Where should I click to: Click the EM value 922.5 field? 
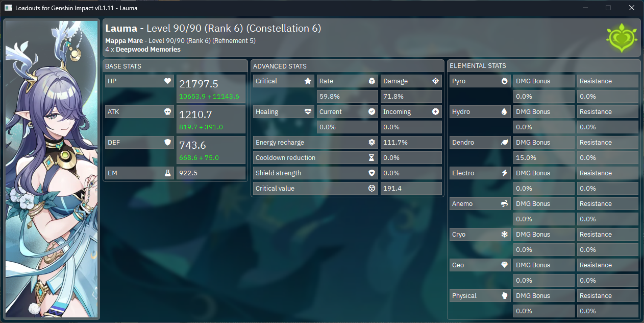tap(211, 173)
